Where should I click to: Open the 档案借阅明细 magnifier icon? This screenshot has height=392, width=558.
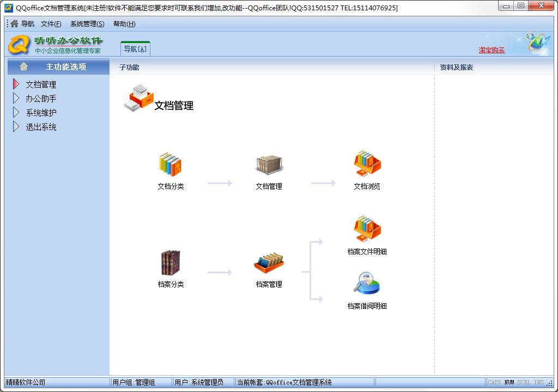(x=367, y=284)
